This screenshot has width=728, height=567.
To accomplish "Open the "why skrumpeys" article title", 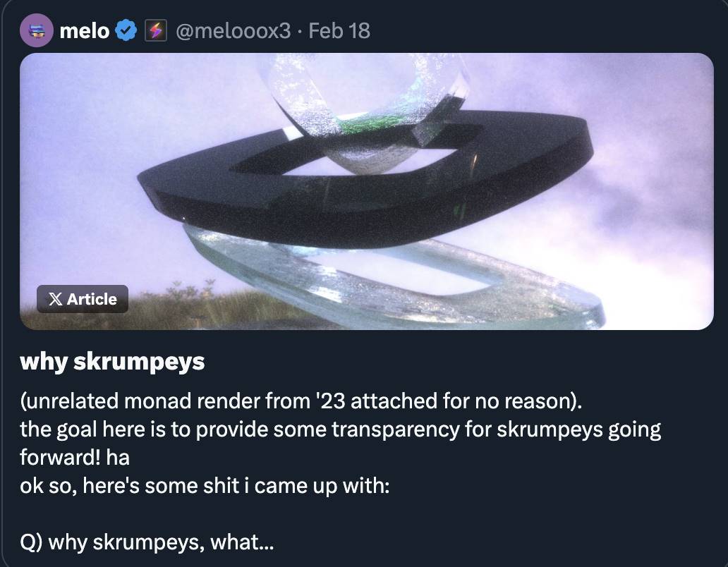I will point(112,361).
